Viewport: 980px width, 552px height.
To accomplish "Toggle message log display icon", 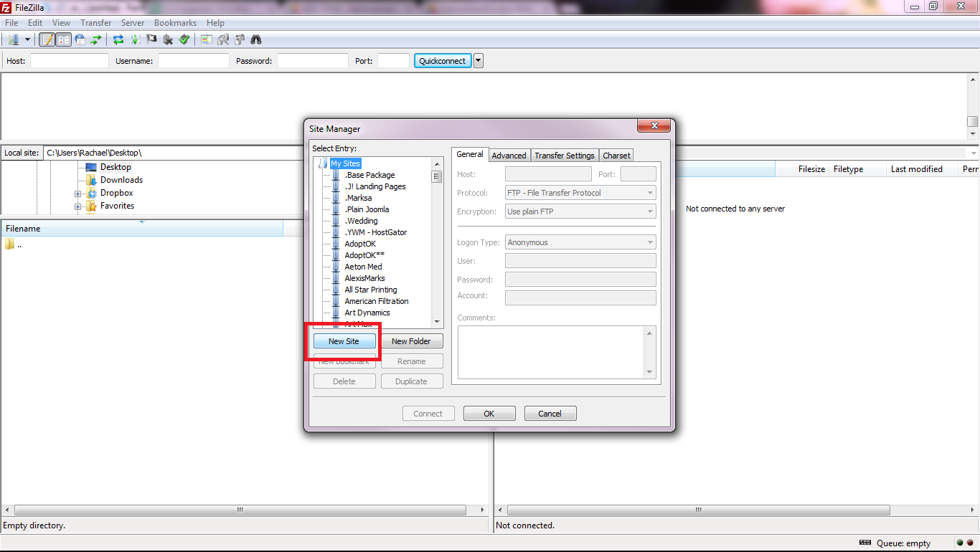I will (x=47, y=39).
